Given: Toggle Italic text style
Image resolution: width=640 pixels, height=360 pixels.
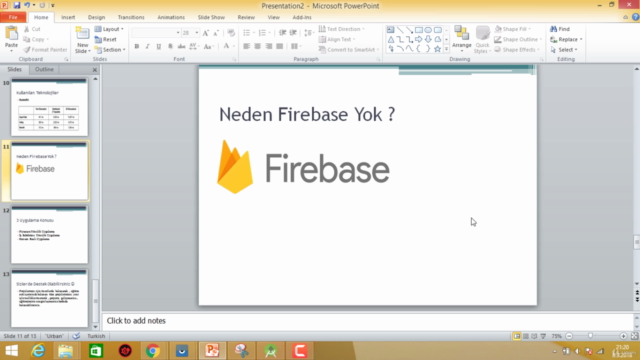Looking at the screenshot, I should pos(147,47).
